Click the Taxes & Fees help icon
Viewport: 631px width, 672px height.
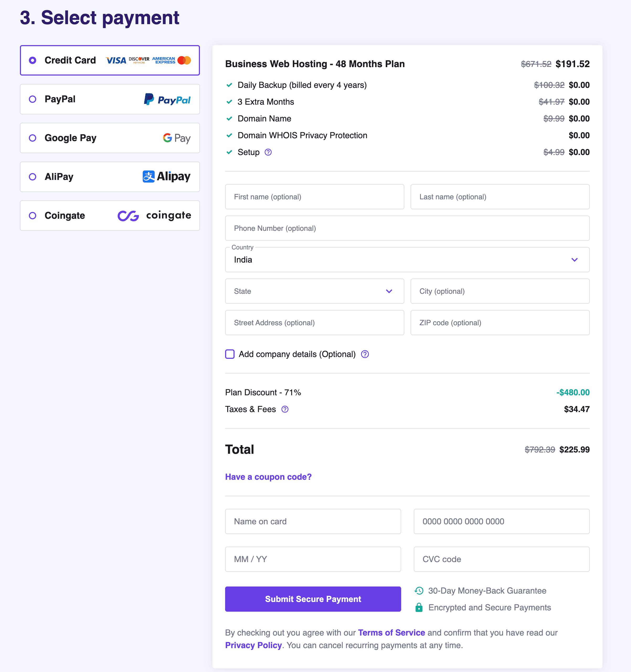click(x=285, y=409)
